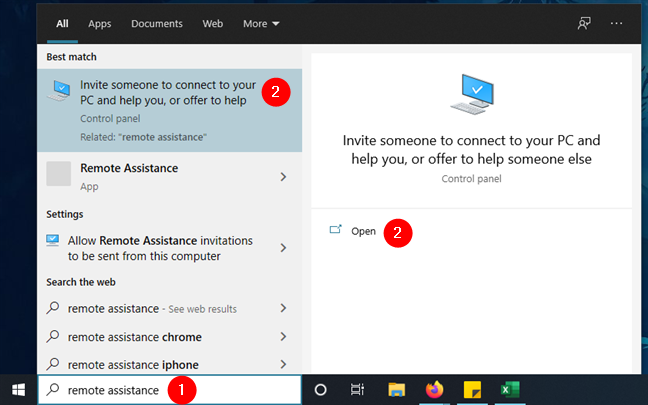
Task: Select 'remote assistance - See web results'
Action: (x=169, y=308)
